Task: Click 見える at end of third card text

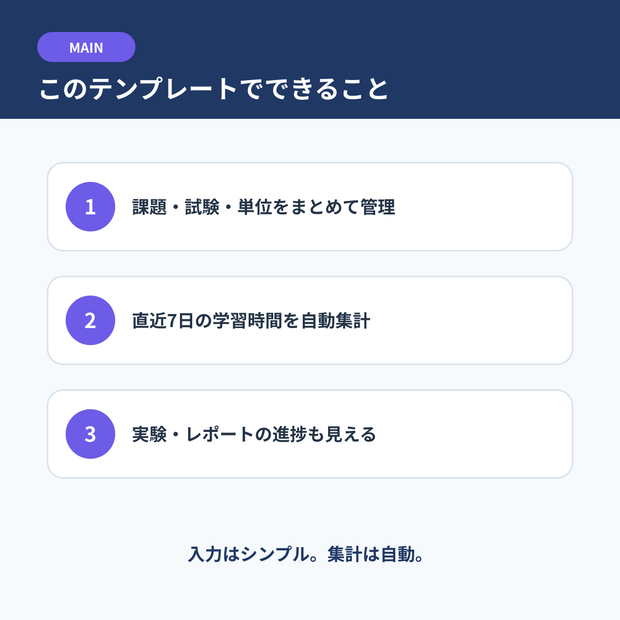Action: (x=350, y=434)
